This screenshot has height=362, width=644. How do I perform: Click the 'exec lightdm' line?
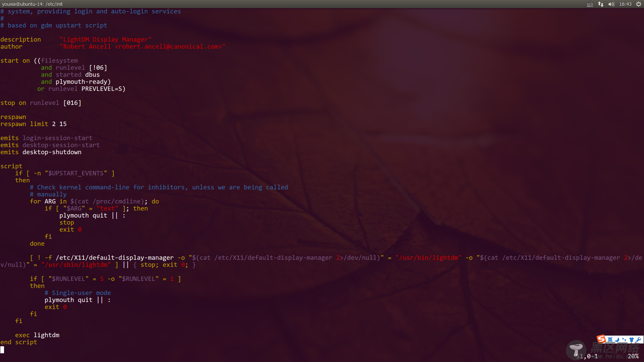pyautogui.click(x=37, y=335)
